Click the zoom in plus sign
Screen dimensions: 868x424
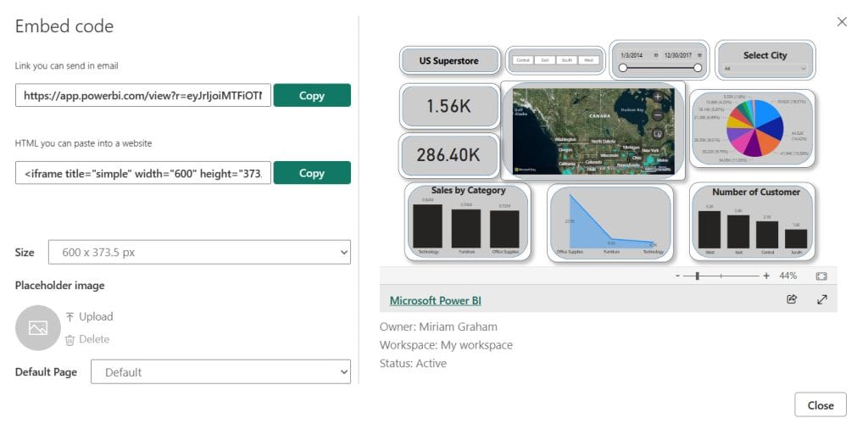[x=766, y=276]
